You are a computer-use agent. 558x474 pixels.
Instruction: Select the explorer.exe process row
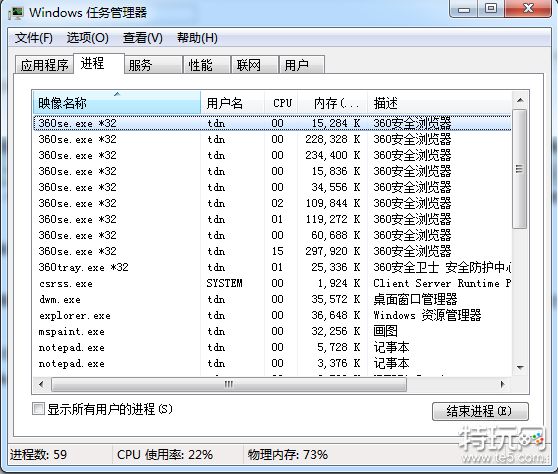(x=272, y=315)
